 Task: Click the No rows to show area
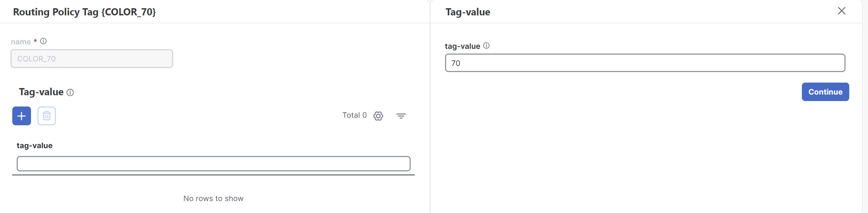(x=213, y=198)
